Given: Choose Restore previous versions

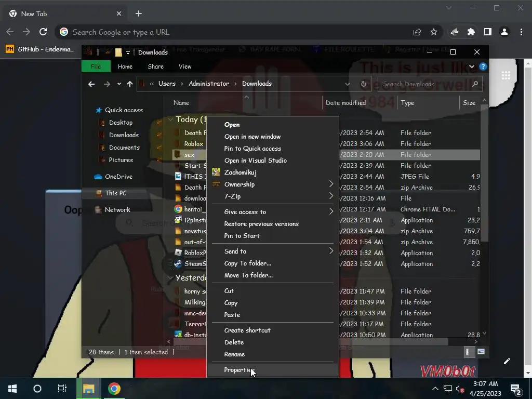Looking at the screenshot, I should tap(273, 223).
